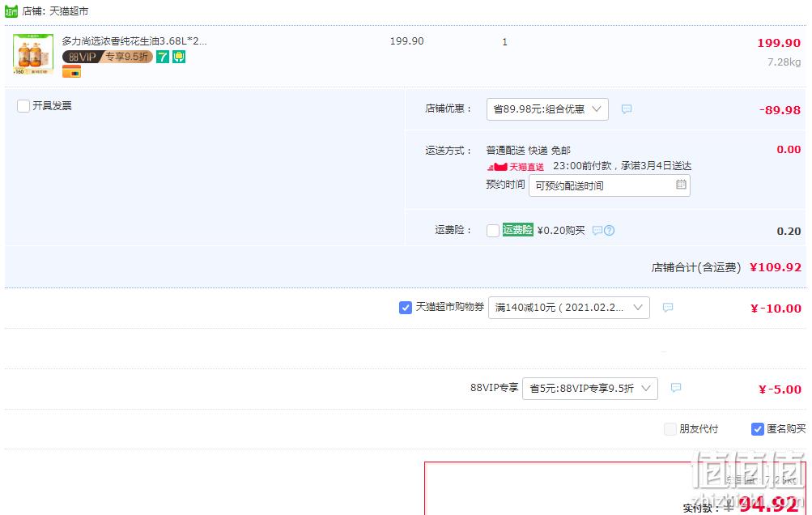Open the 省5元:88VIP专享9.5折 dropdown

tap(590, 389)
